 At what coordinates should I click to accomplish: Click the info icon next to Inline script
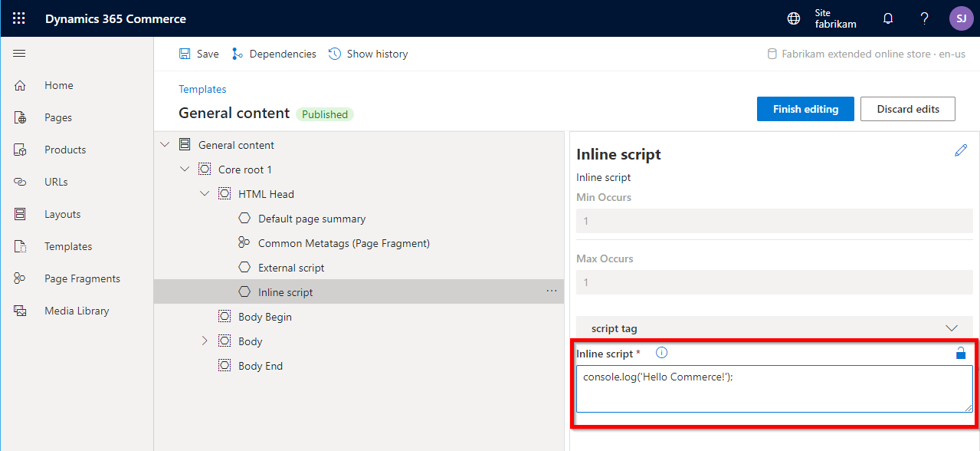[x=660, y=352]
